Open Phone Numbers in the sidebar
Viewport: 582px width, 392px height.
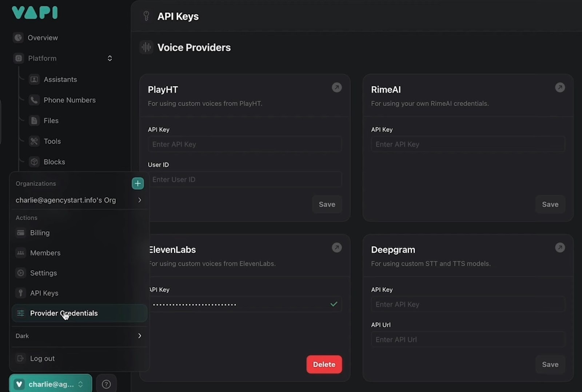pyautogui.click(x=69, y=100)
